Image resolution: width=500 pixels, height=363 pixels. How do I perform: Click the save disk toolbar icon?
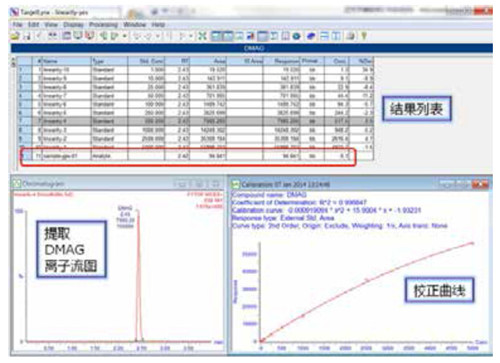[27, 36]
